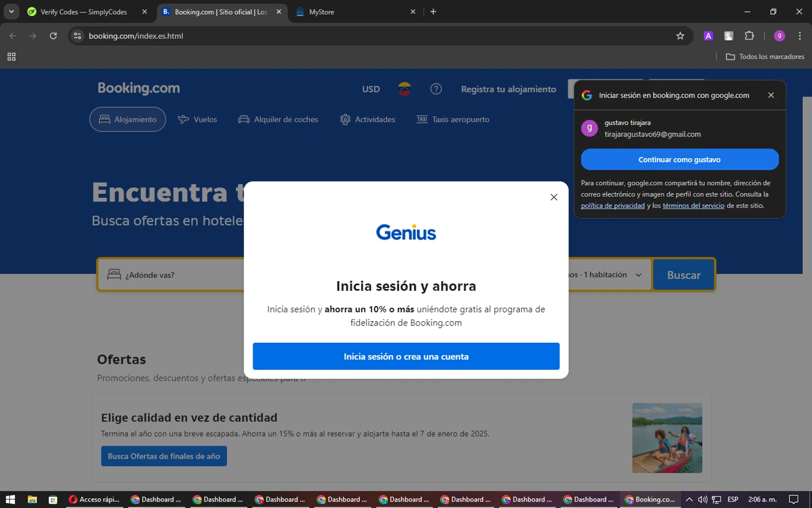Open the volume speaker control
812x508 pixels.
703,499
